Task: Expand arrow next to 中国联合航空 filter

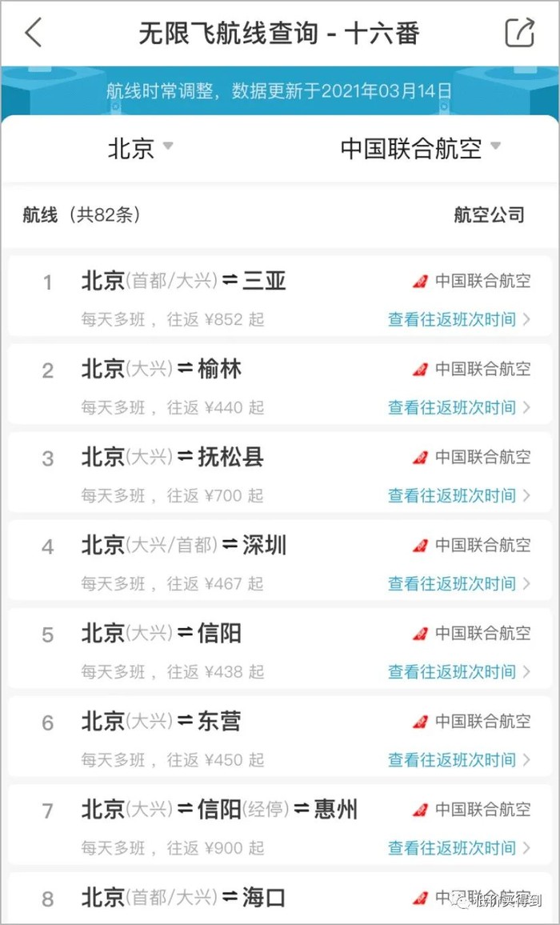Action: pyautogui.click(x=495, y=146)
